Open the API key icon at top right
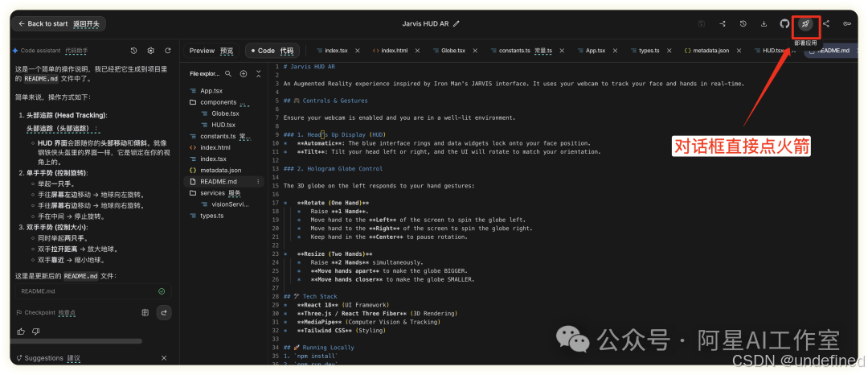868x375 pixels. (x=847, y=24)
